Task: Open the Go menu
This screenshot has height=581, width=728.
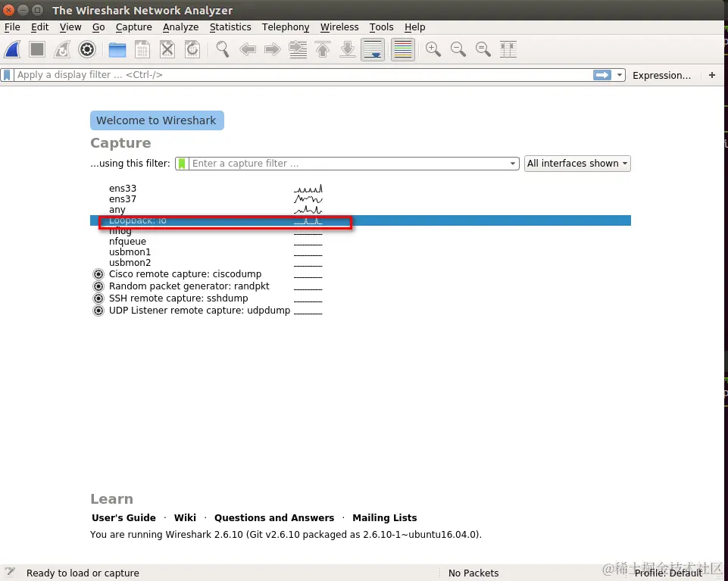Action: [98, 27]
